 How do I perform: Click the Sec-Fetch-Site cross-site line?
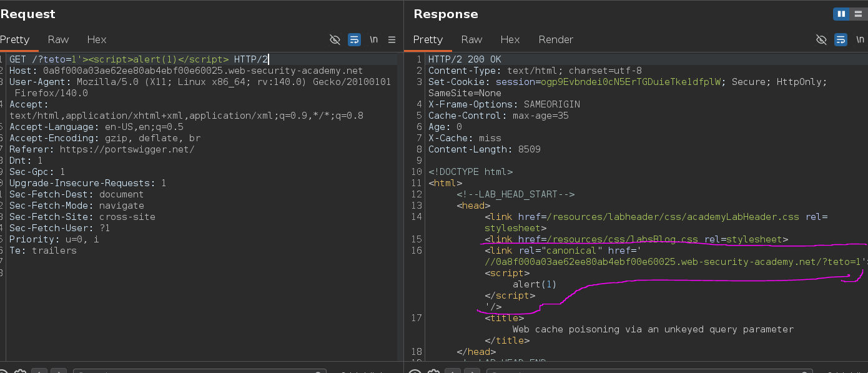click(82, 217)
